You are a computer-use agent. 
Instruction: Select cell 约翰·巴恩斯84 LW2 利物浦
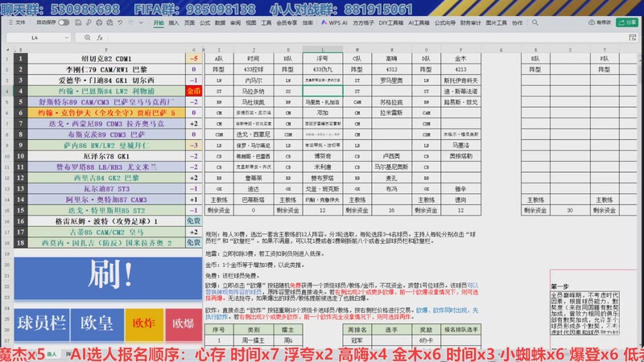coord(106,91)
